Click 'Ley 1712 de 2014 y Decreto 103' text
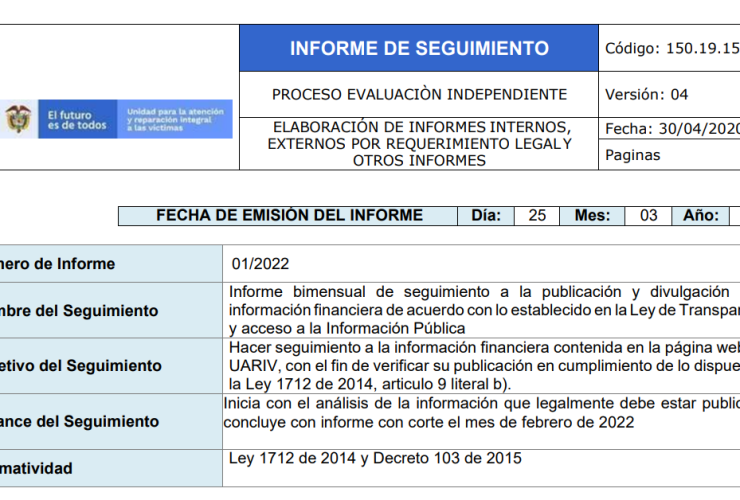The width and height of the screenshot is (740, 500). (x=375, y=458)
